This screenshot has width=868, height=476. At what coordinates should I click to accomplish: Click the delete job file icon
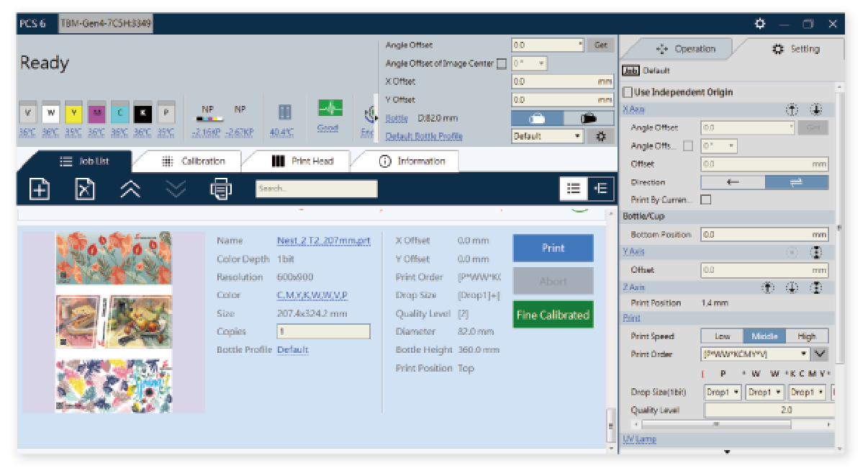(85, 189)
